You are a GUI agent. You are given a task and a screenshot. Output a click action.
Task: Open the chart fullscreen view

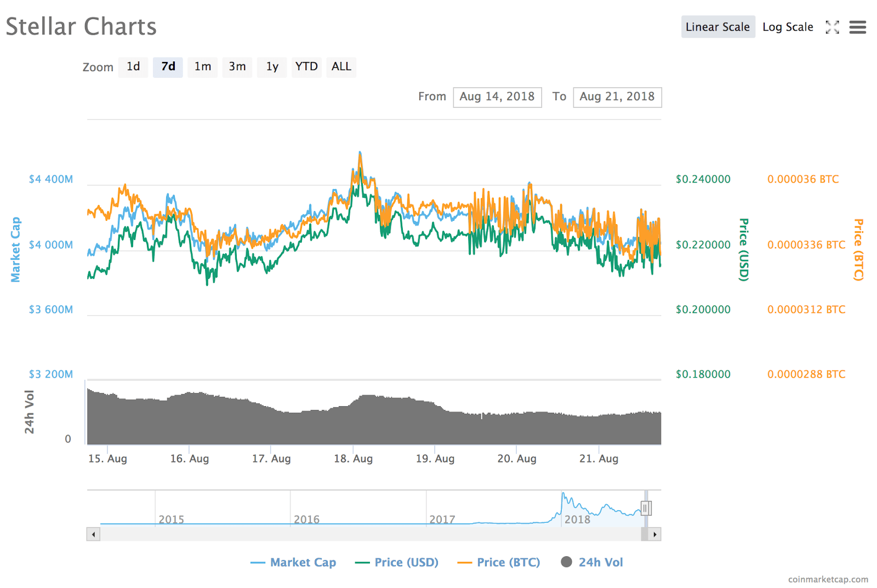832,27
